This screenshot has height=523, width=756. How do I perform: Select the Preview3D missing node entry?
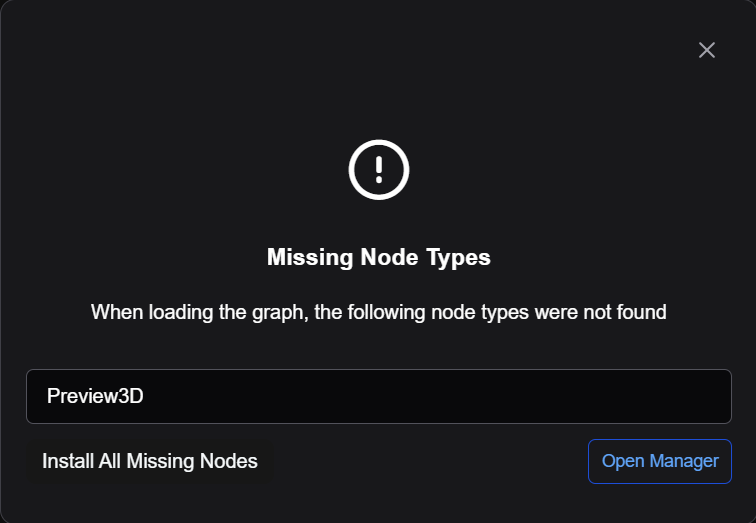pos(378,396)
